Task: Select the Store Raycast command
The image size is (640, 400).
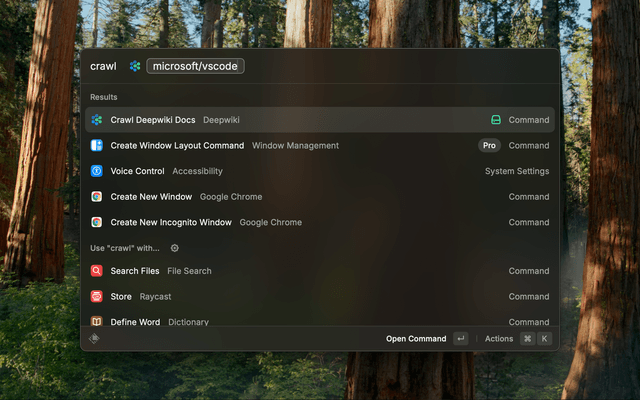Action: coord(320,296)
